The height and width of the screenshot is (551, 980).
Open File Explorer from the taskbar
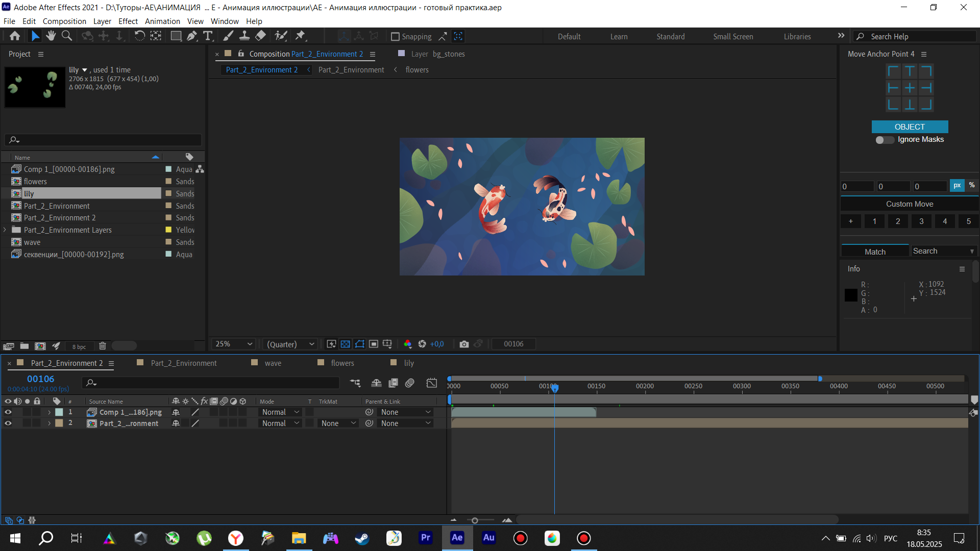(299, 538)
